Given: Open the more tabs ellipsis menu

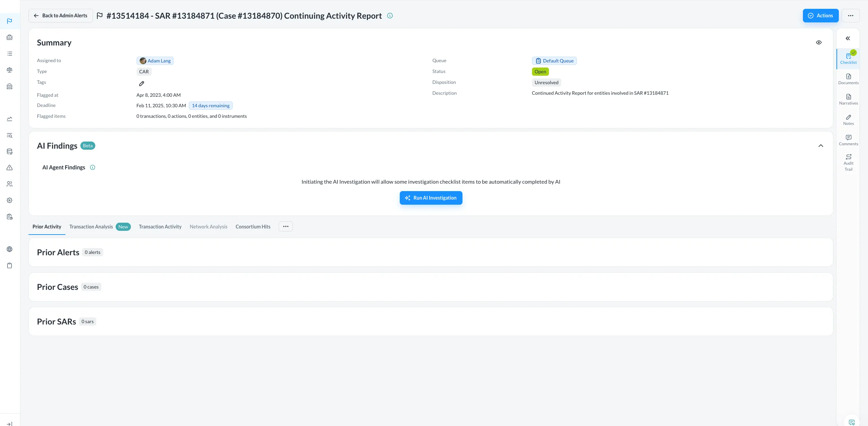Looking at the screenshot, I should (x=285, y=226).
